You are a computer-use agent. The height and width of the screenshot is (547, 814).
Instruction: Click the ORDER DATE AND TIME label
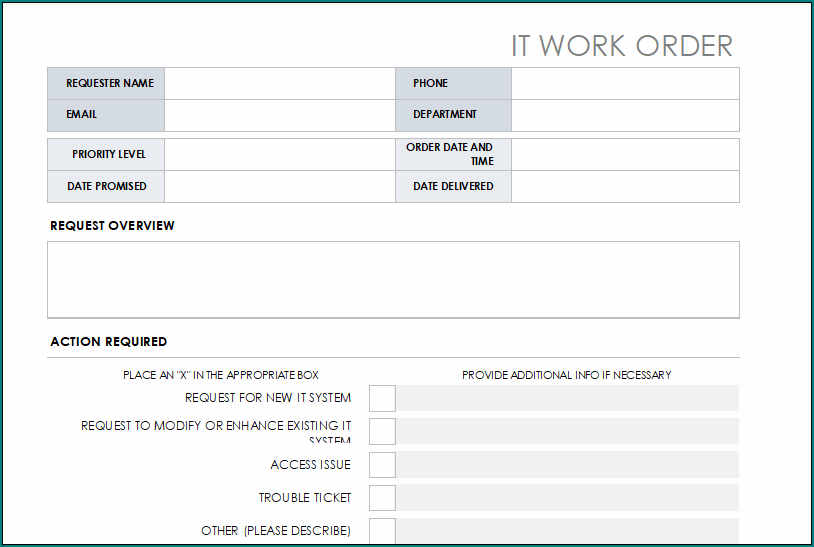pos(450,154)
